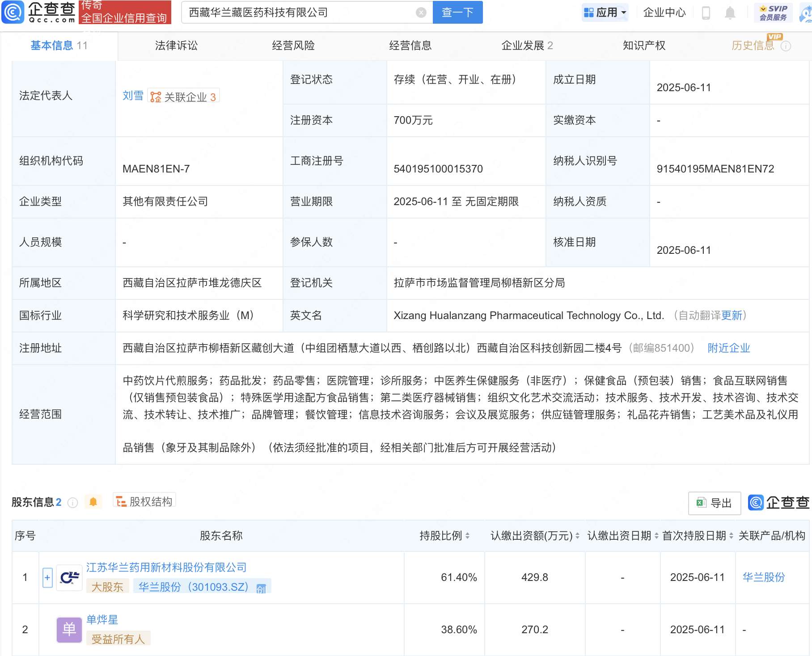Switch to 知识产权 tab
The image size is (812, 656).
pyautogui.click(x=644, y=46)
